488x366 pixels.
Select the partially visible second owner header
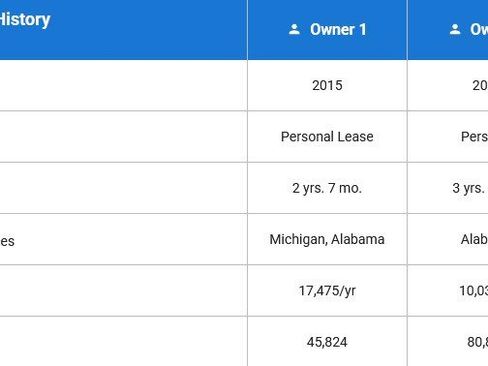(448, 30)
